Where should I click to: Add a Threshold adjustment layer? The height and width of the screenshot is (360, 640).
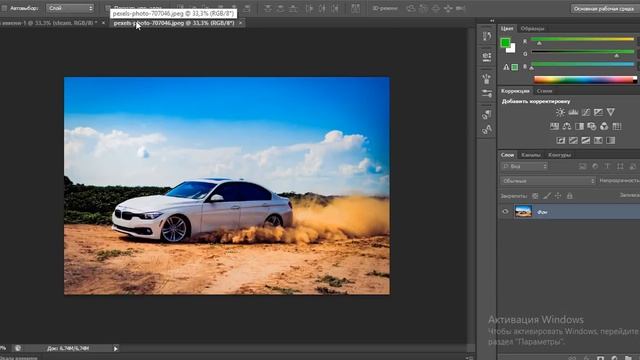pyautogui.click(x=586, y=140)
